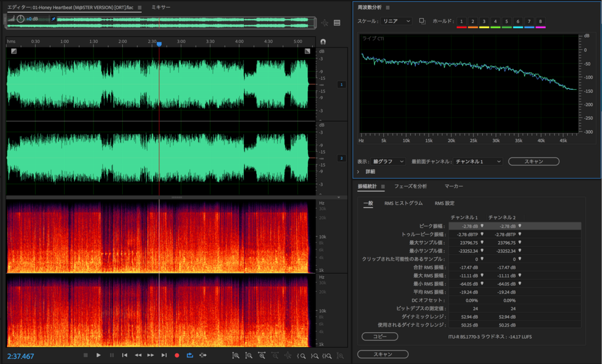Click the 2:37.467 timecode display
The width and height of the screenshot is (602, 364).
(x=21, y=356)
